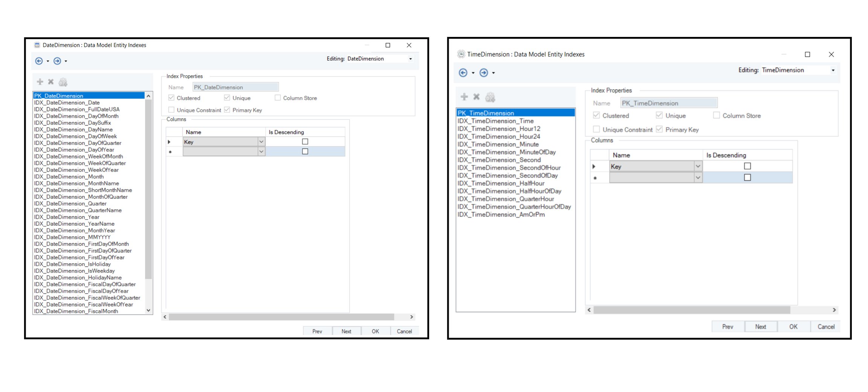Screen dimensions: 868x392
Task: Toggle Column Store checkbox in DateDimension window
Action: pos(278,98)
